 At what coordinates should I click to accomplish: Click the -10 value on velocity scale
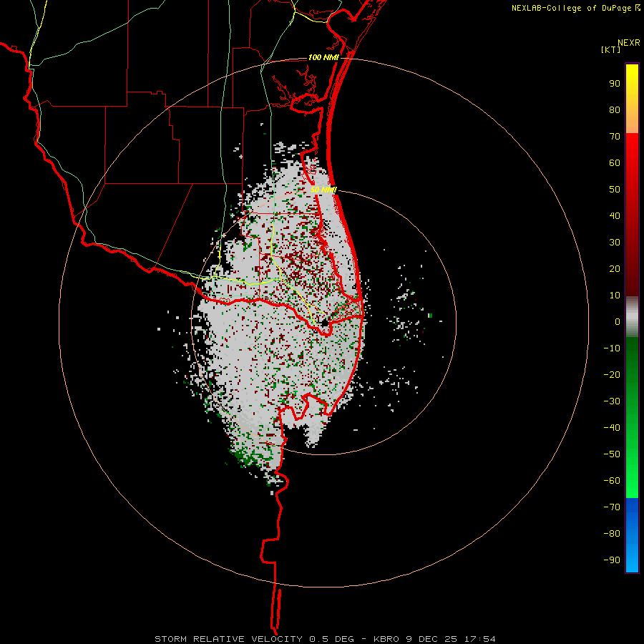click(612, 348)
